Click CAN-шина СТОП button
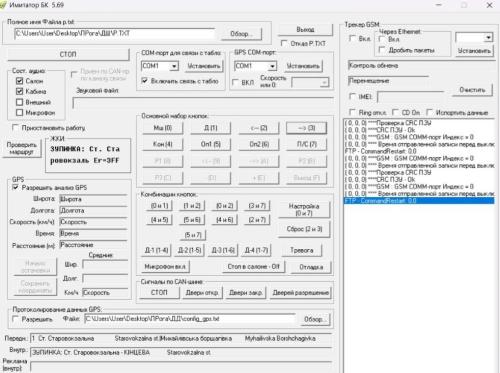 [x=159, y=292]
